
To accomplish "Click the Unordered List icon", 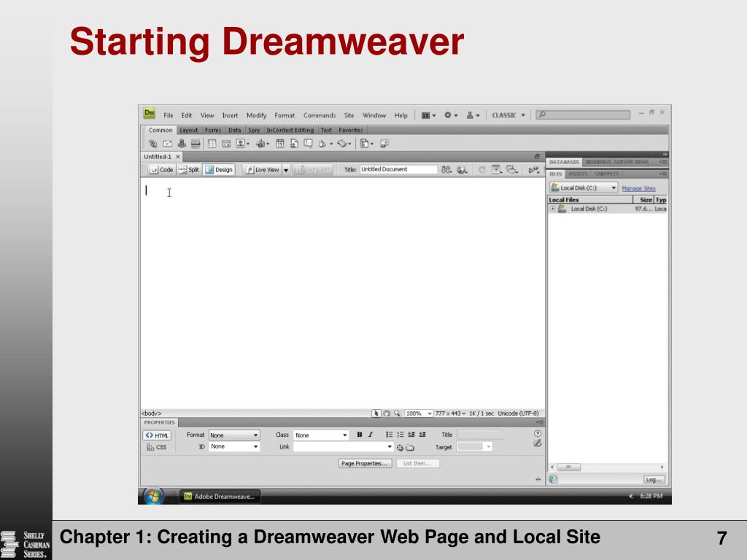I will pyautogui.click(x=390, y=435).
